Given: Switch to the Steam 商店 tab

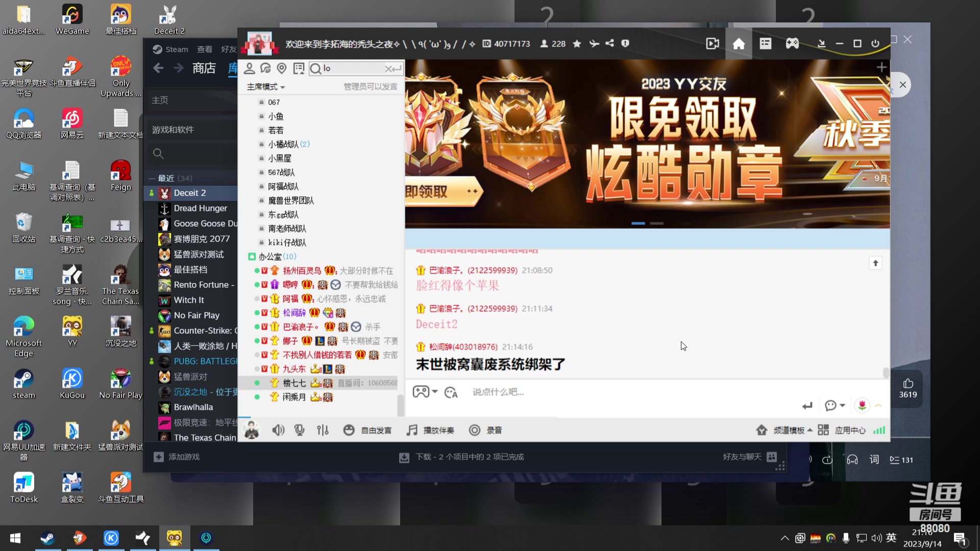Looking at the screenshot, I should tap(205, 68).
